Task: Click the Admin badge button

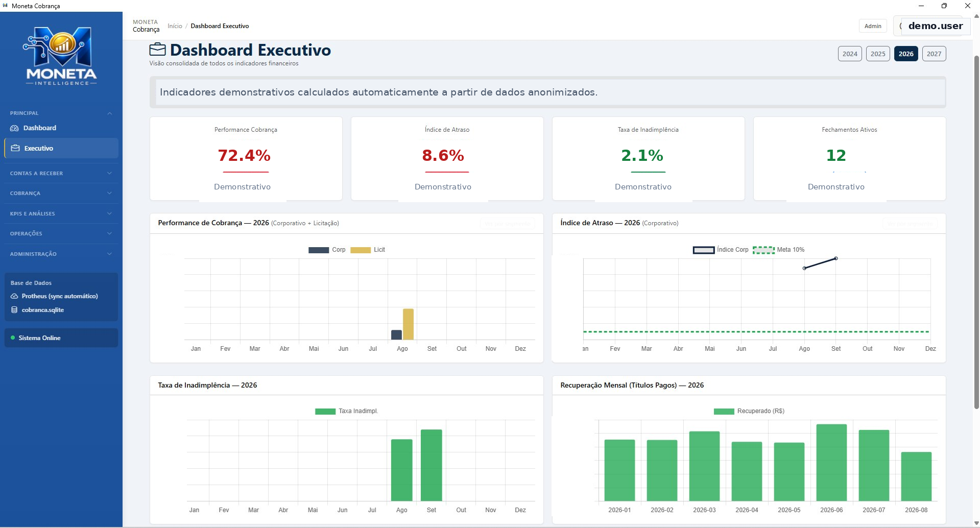Action: point(873,26)
